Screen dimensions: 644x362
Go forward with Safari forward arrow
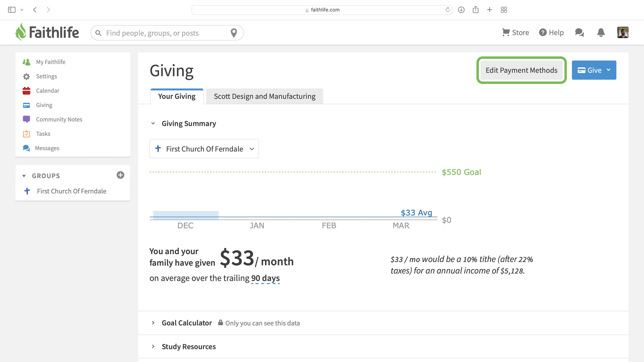[x=48, y=10]
